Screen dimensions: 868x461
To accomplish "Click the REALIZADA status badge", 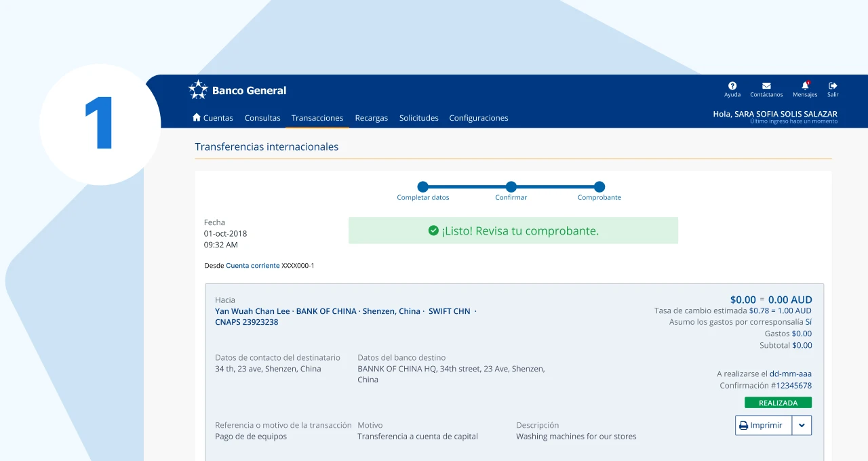I will 778,403.
